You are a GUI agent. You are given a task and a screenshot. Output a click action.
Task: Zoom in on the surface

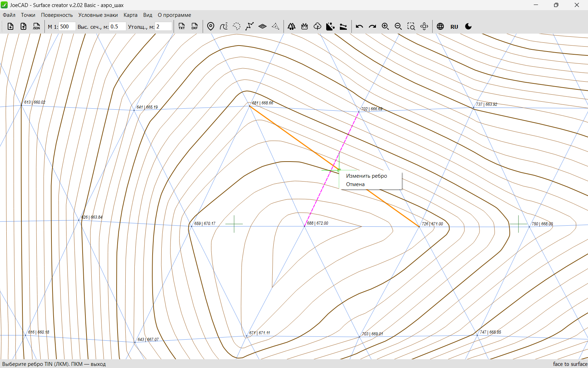[385, 27]
